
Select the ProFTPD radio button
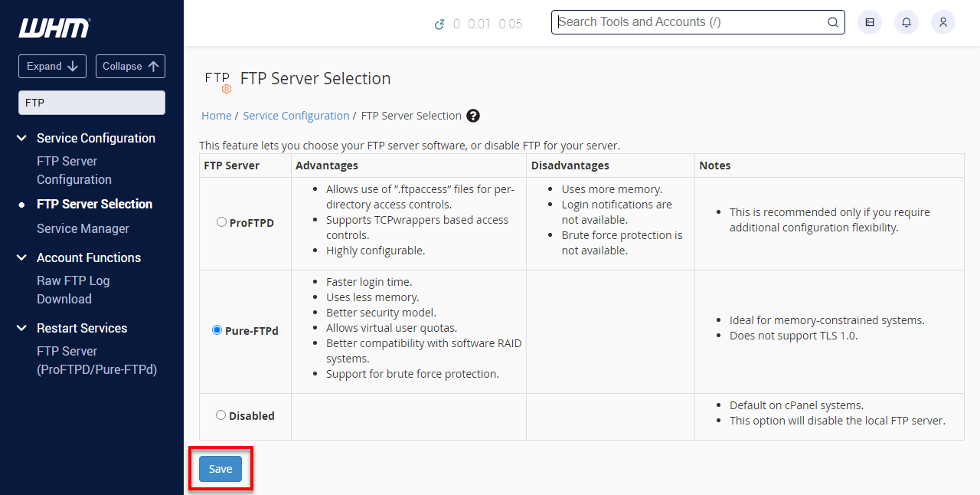220,221
